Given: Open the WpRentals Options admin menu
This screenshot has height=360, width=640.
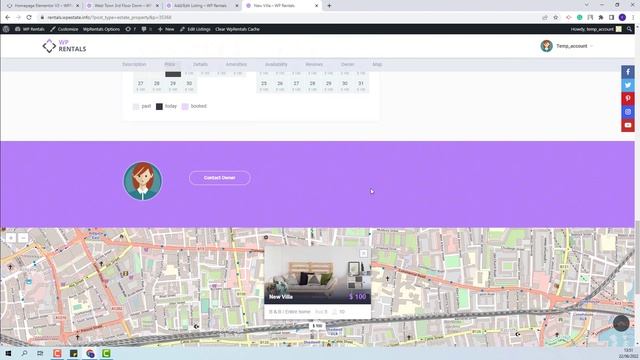Looking at the screenshot, I should (x=101, y=29).
